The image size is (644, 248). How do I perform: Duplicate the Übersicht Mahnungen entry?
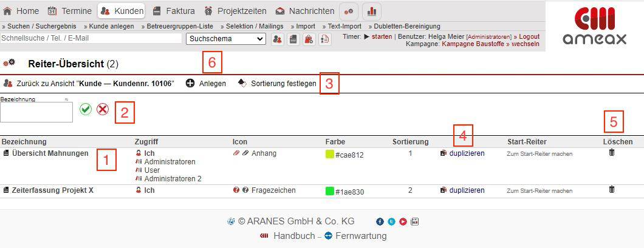pos(467,153)
